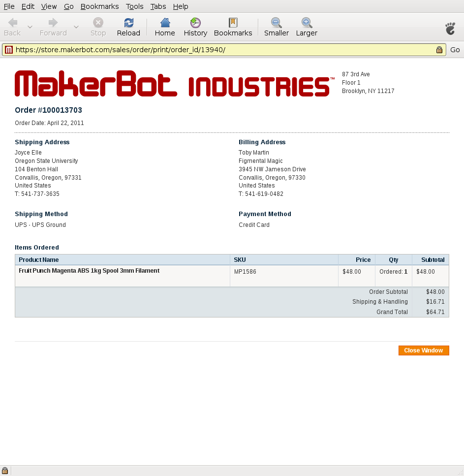Click the window resize grip in status bar

point(461,473)
